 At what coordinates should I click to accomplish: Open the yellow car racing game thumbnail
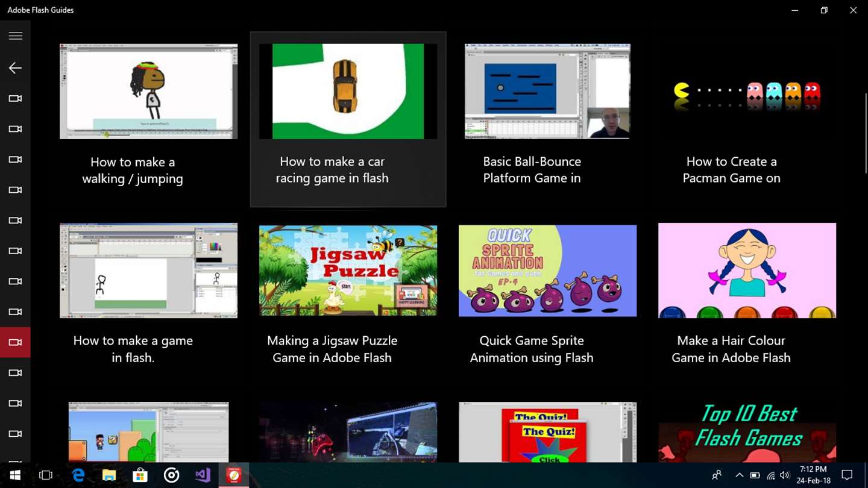[348, 91]
